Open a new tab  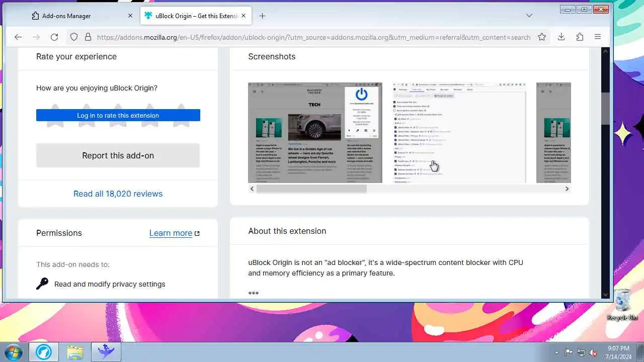262,16
